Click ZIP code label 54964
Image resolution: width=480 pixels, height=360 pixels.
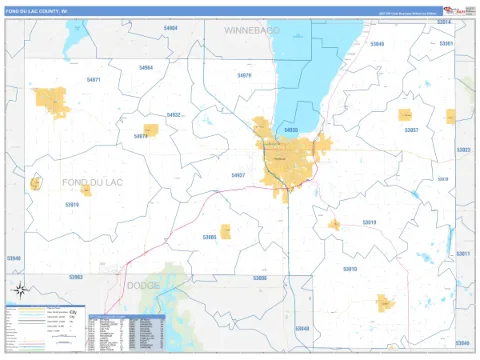point(146,68)
